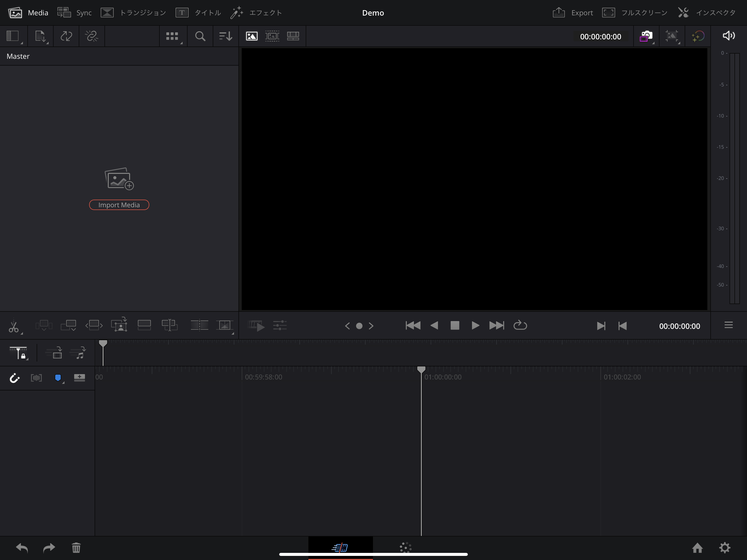The image size is (747, 560).
Task: Undo the last action
Action: (22, 547)
